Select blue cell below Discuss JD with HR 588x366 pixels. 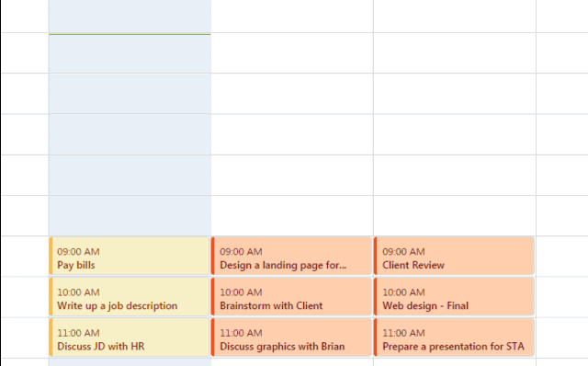[130, 362]
